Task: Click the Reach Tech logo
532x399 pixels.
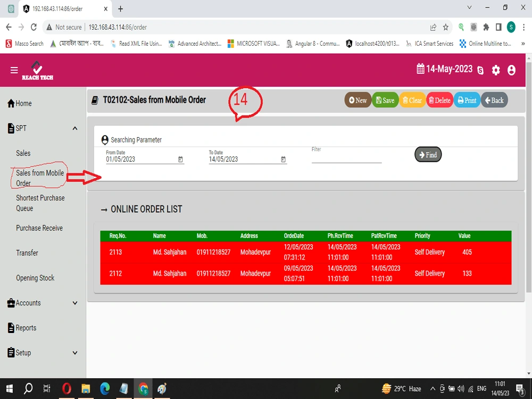Action: coord(37,71)
